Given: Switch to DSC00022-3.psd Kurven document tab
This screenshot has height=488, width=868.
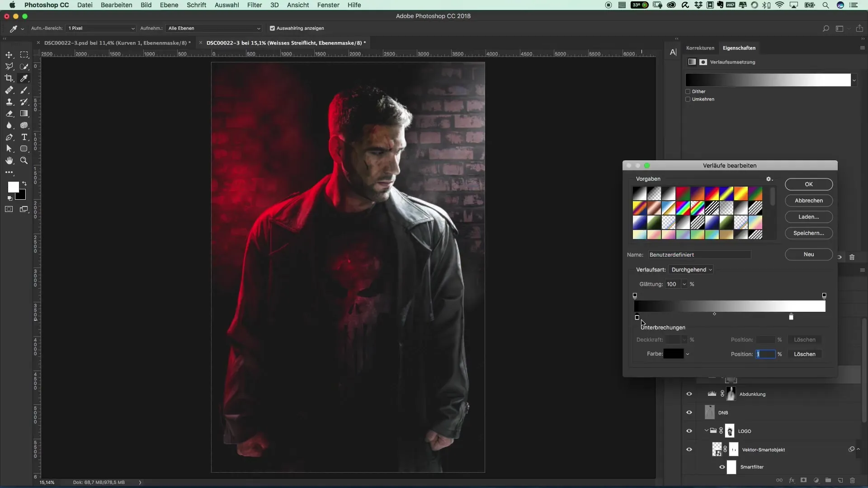Looking at the screenshot, I should tap(117, 43).
